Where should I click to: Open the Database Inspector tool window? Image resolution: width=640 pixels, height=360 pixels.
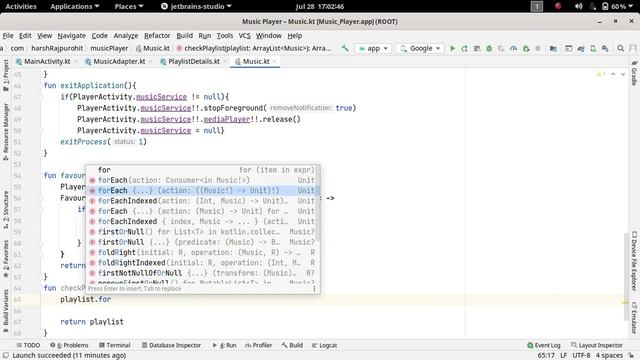coord(171,345)
